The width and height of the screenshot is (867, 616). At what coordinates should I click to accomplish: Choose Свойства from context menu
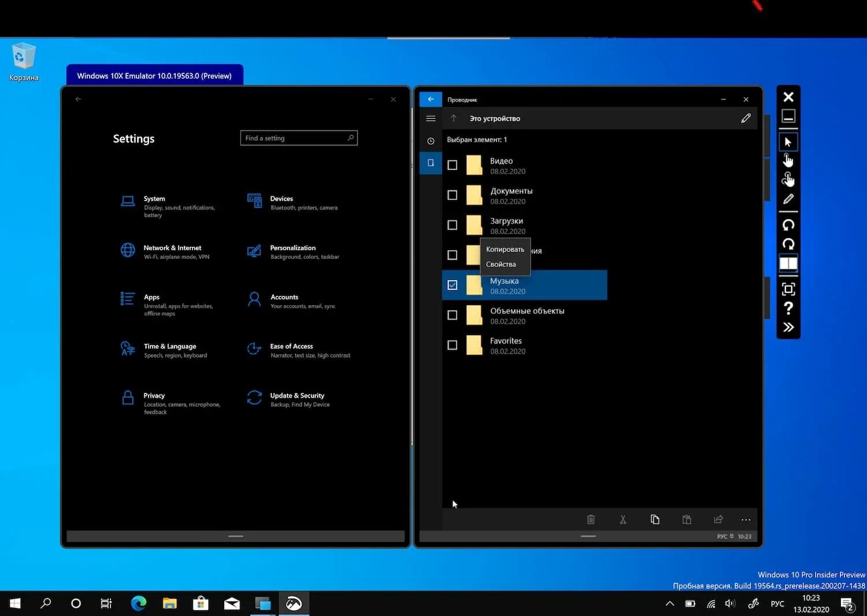[x=505, y=265]
